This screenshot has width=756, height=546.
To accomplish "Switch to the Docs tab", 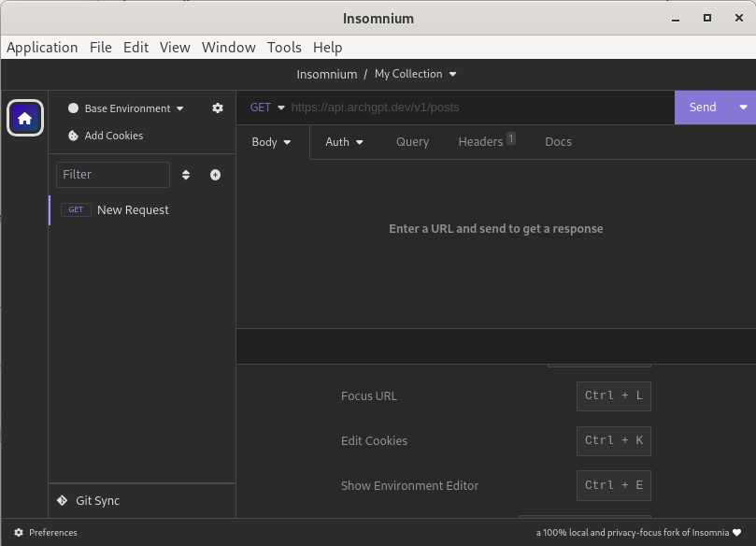I will 558,142.
